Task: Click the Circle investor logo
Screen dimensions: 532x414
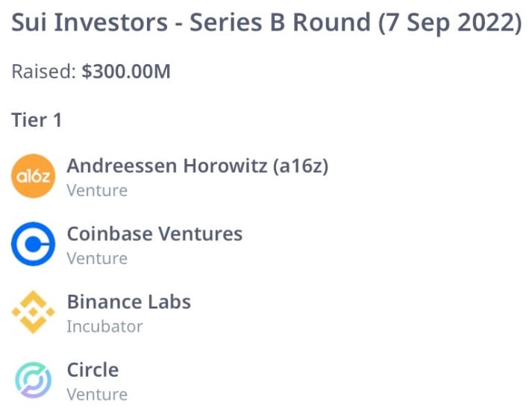Action: point(34,380)
